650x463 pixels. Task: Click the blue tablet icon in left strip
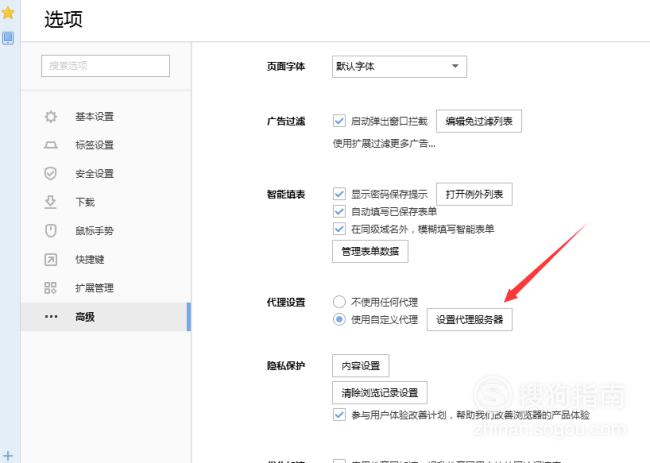point(8,38)
